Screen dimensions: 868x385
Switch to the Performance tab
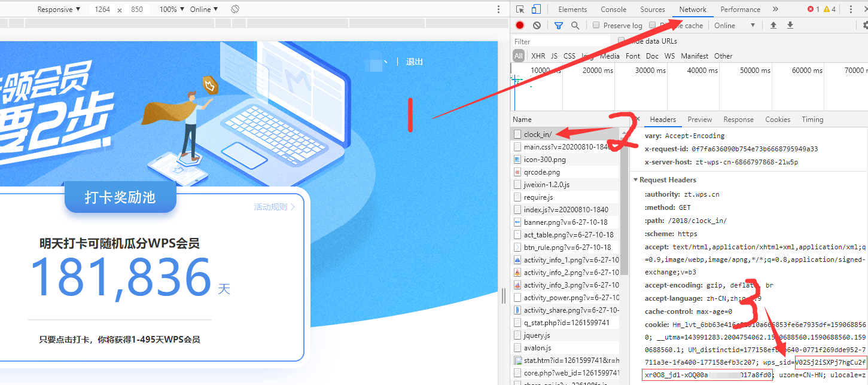click(741, 9)
